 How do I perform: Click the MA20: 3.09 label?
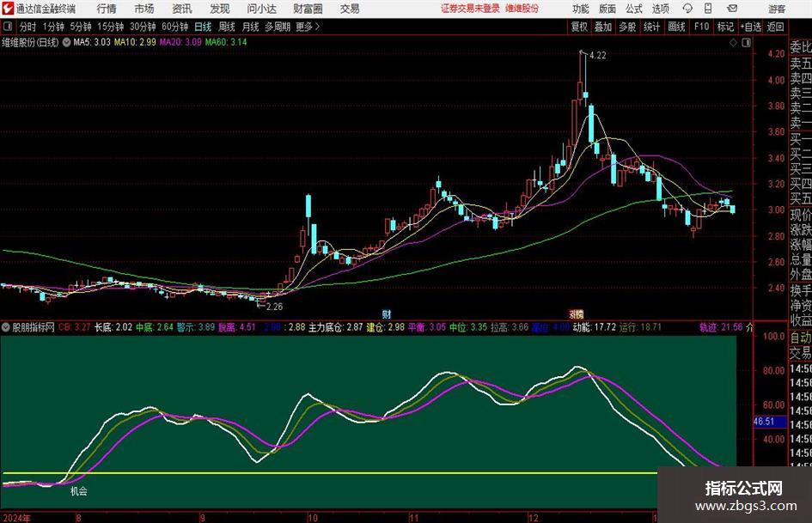[x=180, y=42]
